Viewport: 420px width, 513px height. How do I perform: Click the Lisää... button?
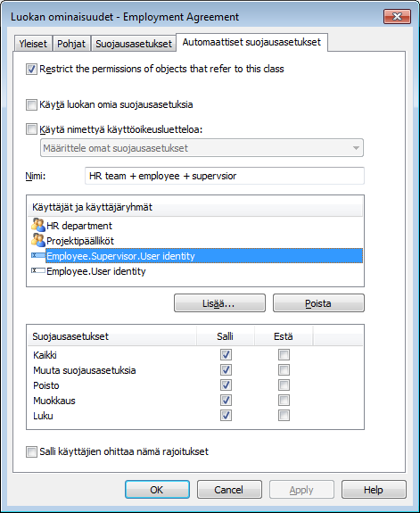coord(219,303)
